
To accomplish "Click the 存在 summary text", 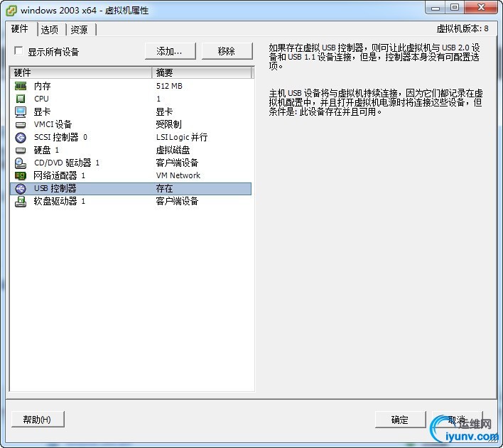I will (164, 189).
